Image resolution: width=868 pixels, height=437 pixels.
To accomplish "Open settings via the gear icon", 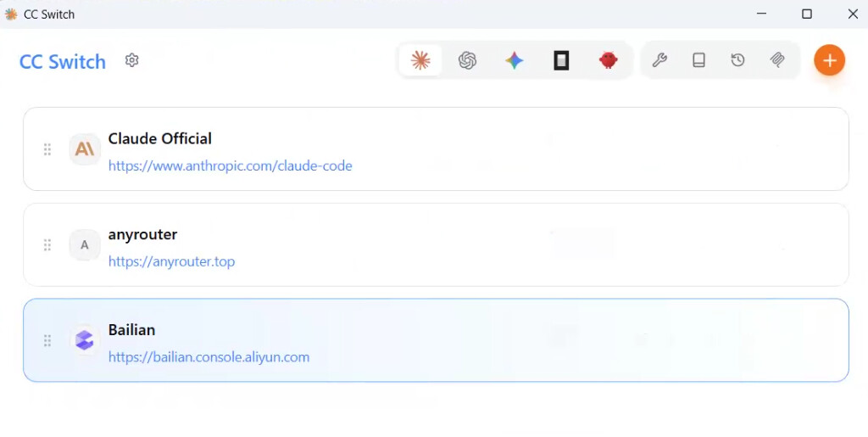I will (131, 59).
